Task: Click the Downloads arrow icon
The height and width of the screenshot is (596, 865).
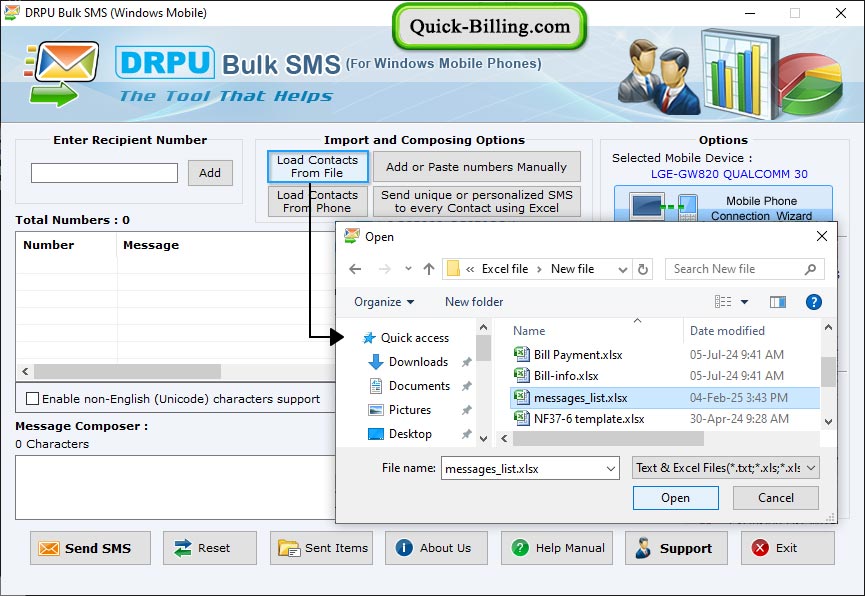Action: (376, 362)
